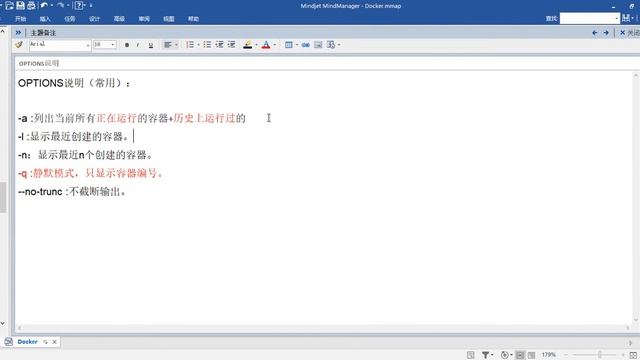Insert a table into notes
640x360 pixels.
click(x=289, y=45)
